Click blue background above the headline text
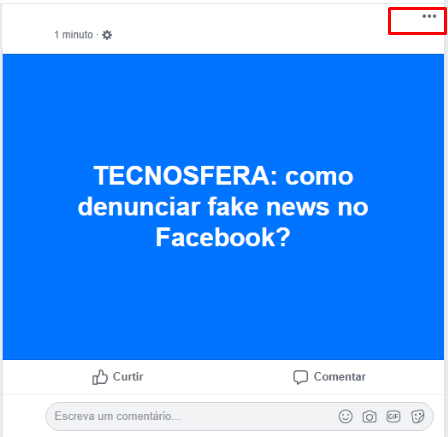The width and height of the screenshot is (448, 437). [x=223, y=107]
